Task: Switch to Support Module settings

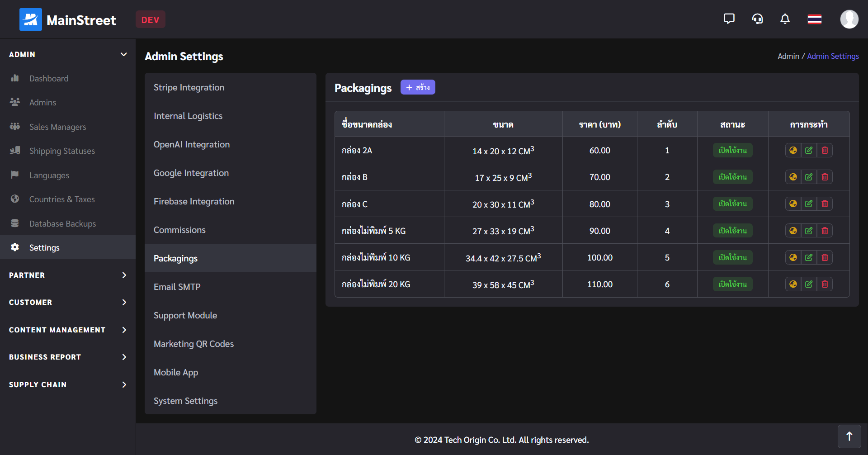Action: pyautogui.click(x=231, y=315)
